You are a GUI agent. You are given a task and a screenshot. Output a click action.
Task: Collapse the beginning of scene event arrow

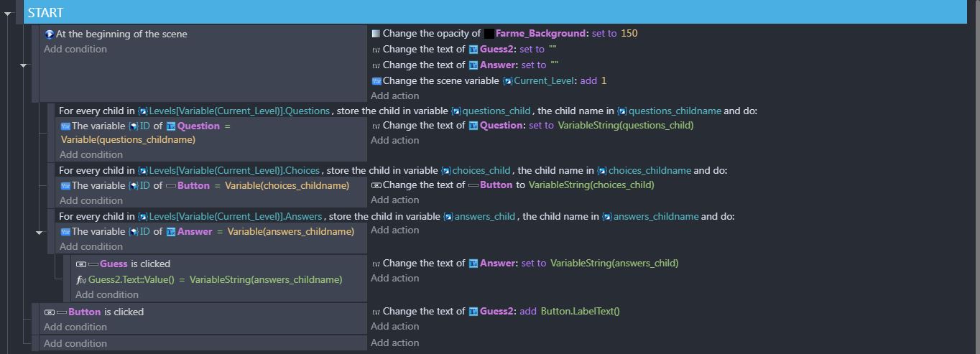click(x=23, y=65)
